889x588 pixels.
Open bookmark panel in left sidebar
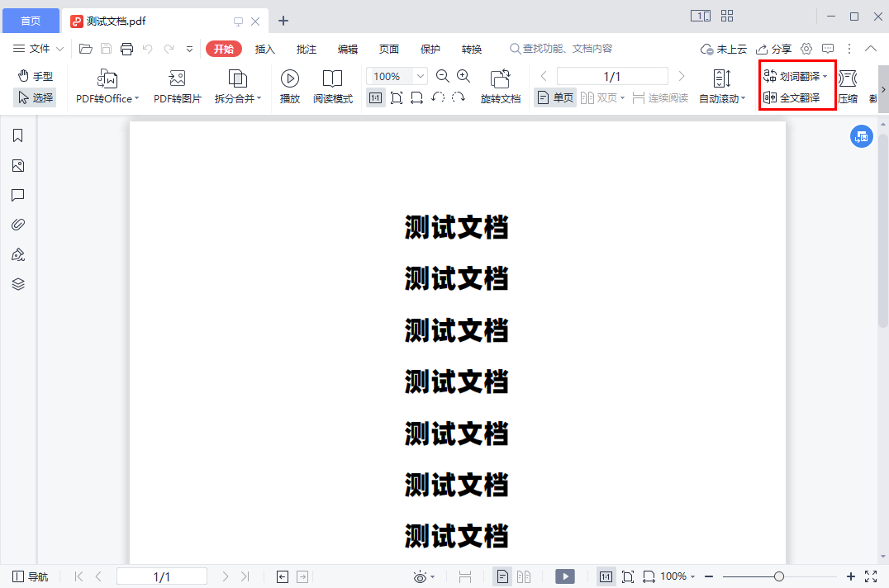click(18, 136)
